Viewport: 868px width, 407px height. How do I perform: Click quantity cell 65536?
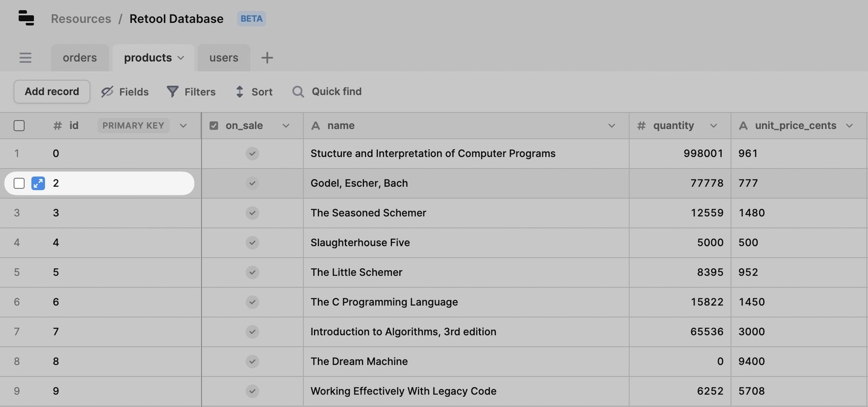click(x=680, y=332)
